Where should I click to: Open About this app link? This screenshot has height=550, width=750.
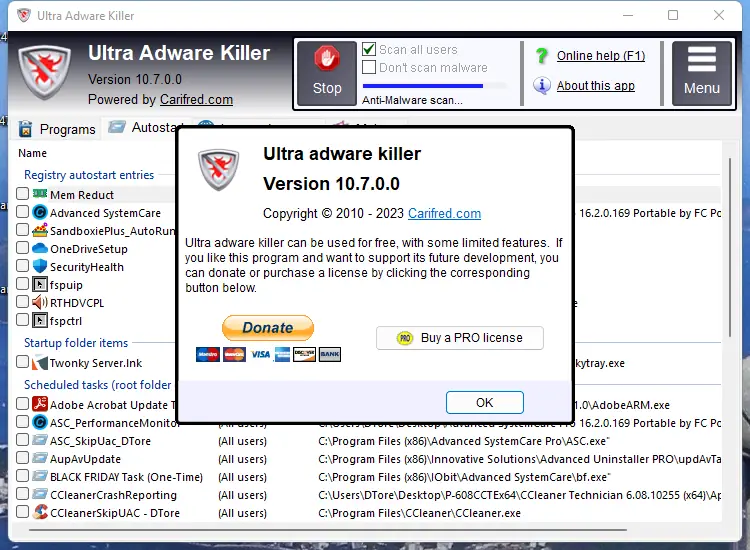pos(596,86)
